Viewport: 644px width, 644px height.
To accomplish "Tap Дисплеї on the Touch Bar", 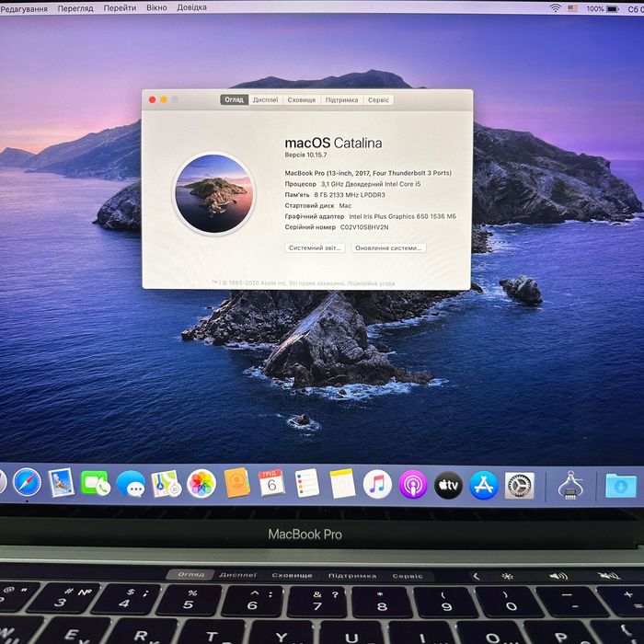I will pos(237,575).
